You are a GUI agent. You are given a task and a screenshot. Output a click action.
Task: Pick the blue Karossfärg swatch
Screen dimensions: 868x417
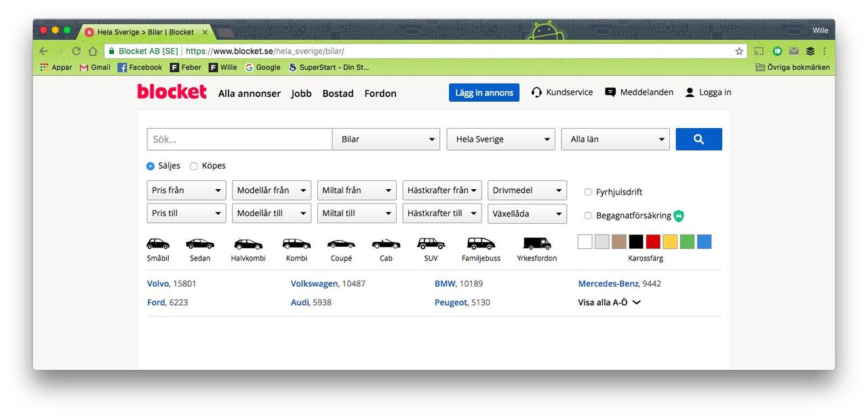(704, 241)
